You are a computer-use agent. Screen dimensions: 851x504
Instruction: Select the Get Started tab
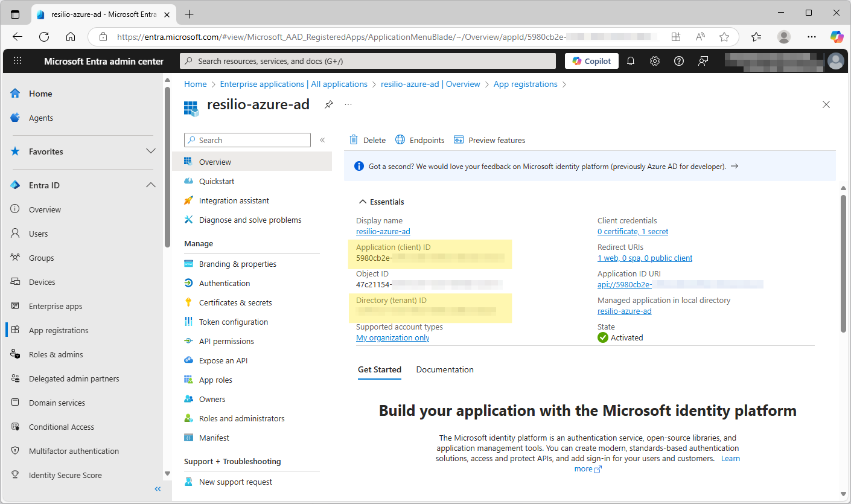pyautogui.click(x=380, y=369)
